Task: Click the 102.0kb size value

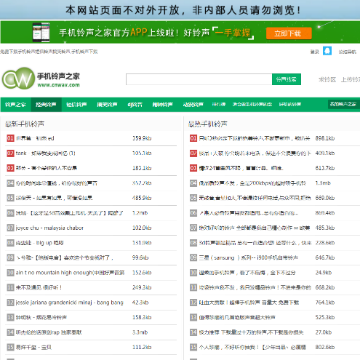Action: [142, 228]
